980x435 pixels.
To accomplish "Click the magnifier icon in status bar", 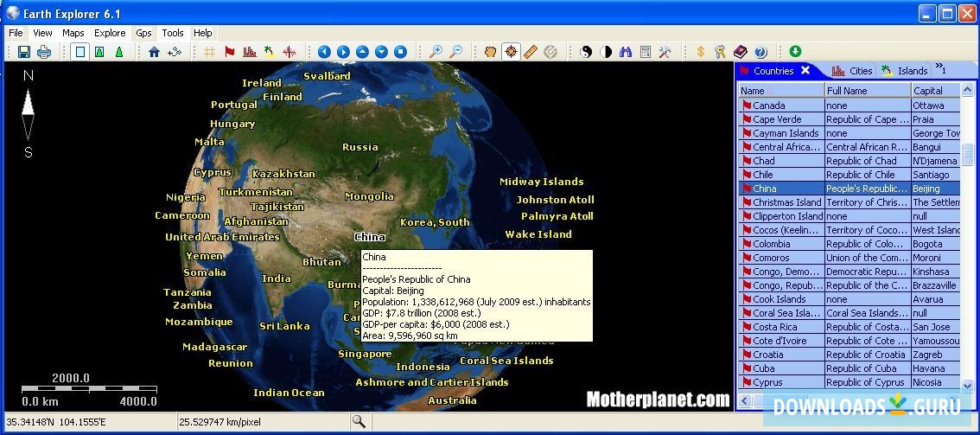I will coord(358,421).
